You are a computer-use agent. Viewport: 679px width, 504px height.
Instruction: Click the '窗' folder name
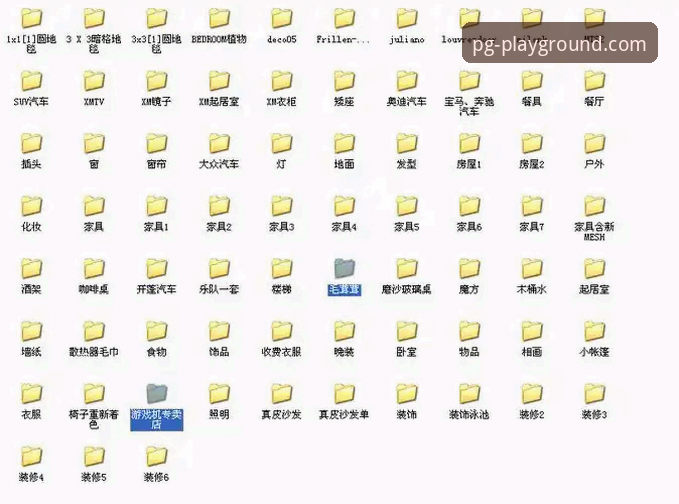tap(94, 164)
